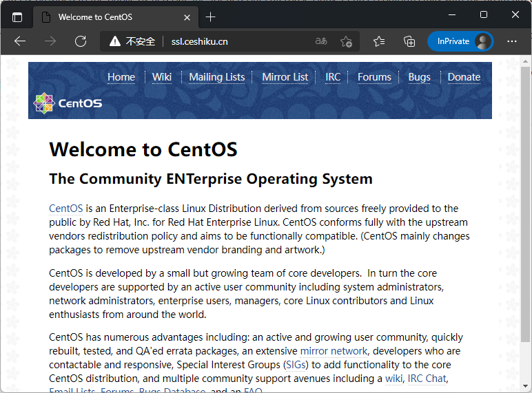
Task: Click the scrollbar up arrow
Action: 525,61
